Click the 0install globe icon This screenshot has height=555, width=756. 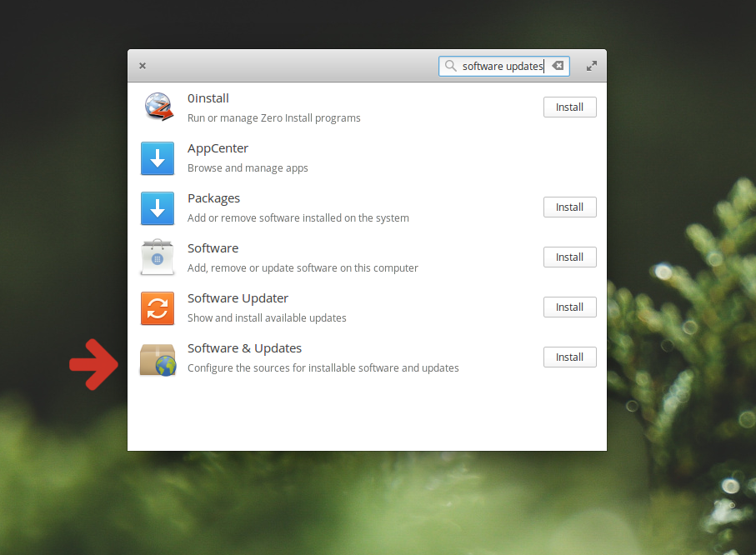[x=158, y=107]
